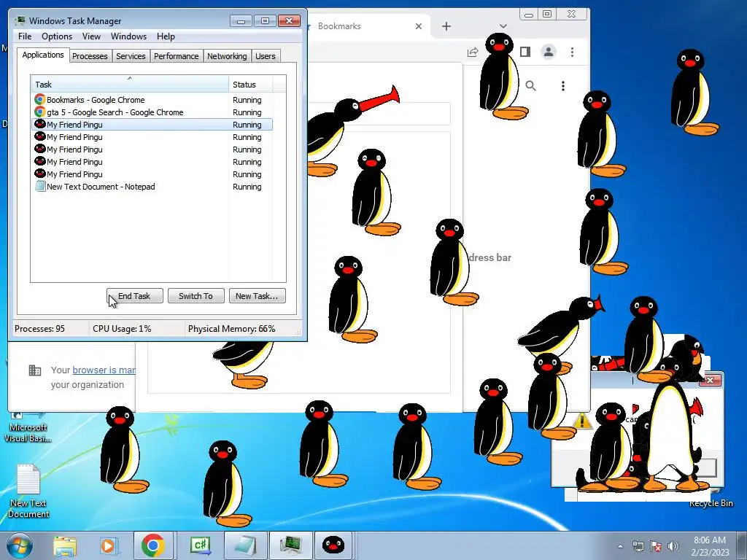Open Chrome's three-dot main menu

[572, 52]
